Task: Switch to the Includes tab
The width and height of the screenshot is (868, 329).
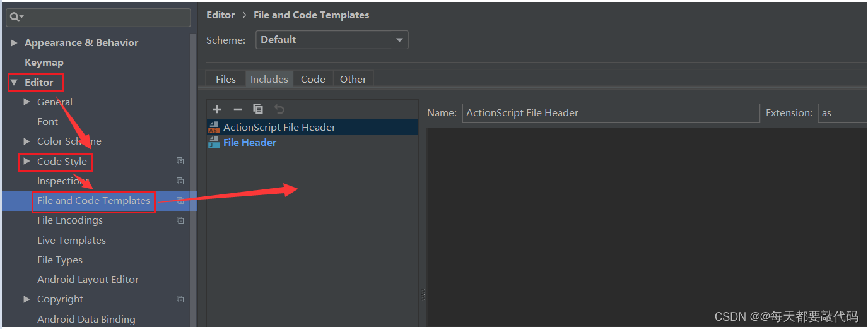Action: click(x=269, y=79)
